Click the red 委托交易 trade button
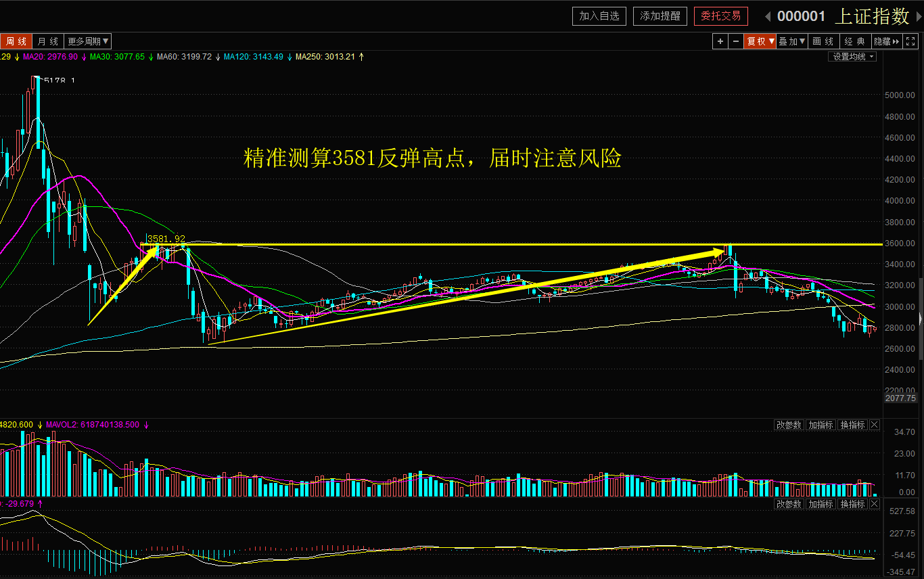Image resolution: width=924 pixels, height=579 pixels. (721, 16)
